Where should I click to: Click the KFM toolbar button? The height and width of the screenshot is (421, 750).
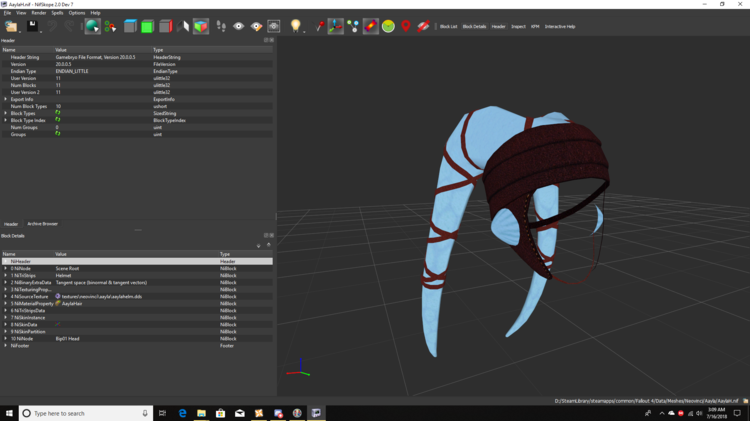pyautogui.click(x=535, y=27)
